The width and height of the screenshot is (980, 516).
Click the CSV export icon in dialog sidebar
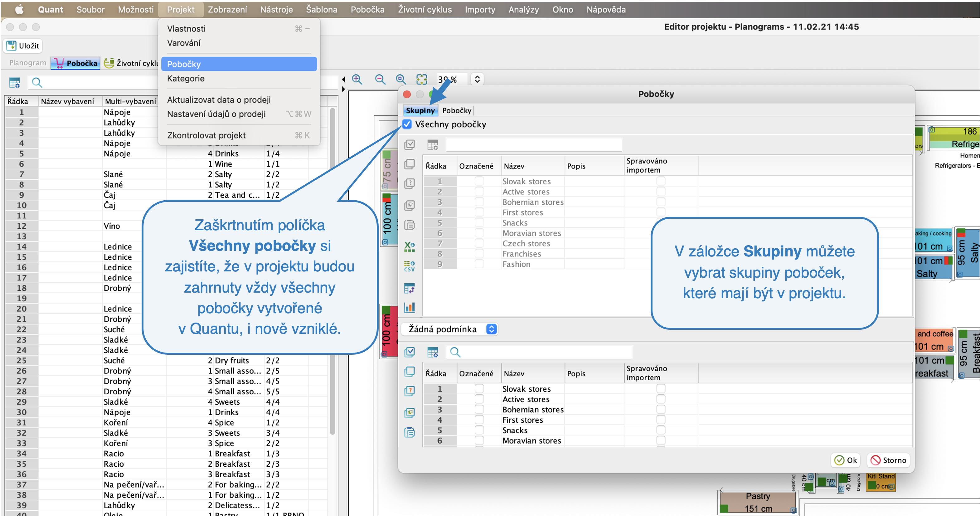409,266
